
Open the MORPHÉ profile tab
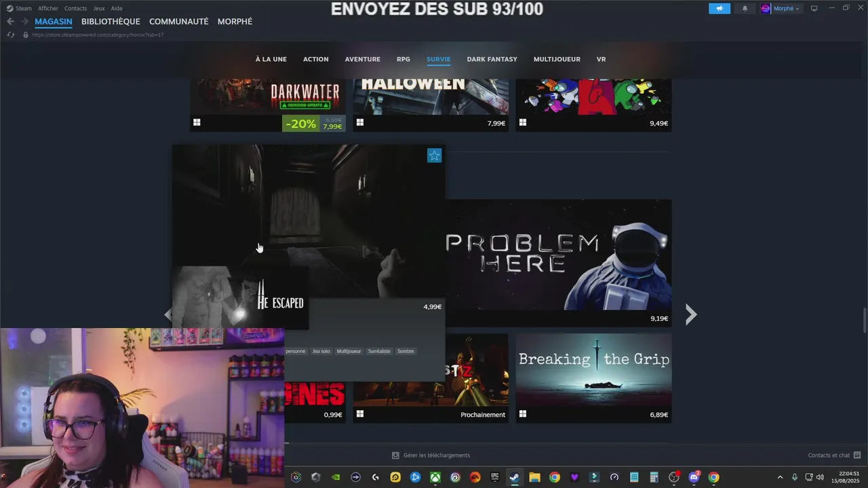235,22
